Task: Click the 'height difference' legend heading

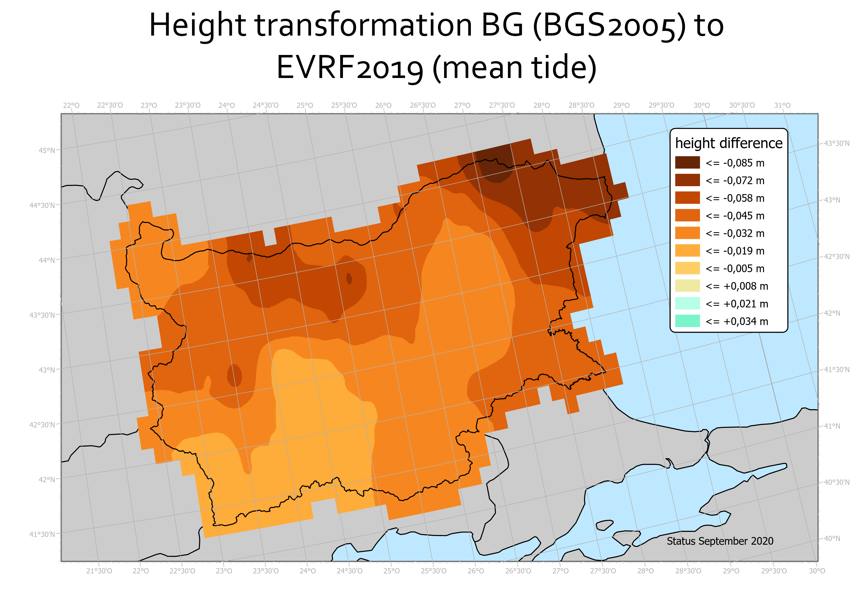Action: (728, 143)
